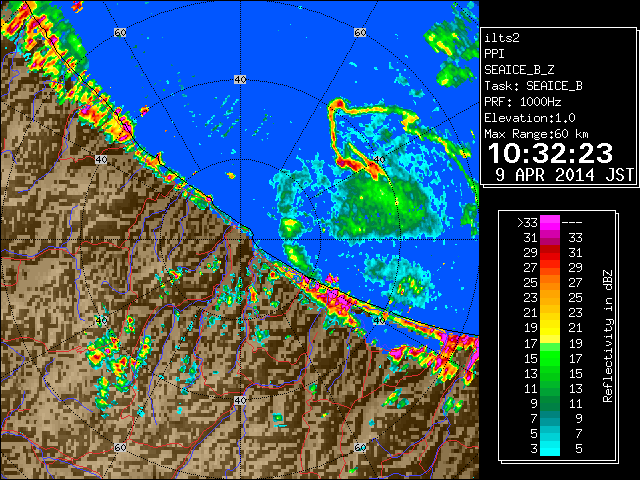Click the '60' ring label in the lower-right

point(360,448)
